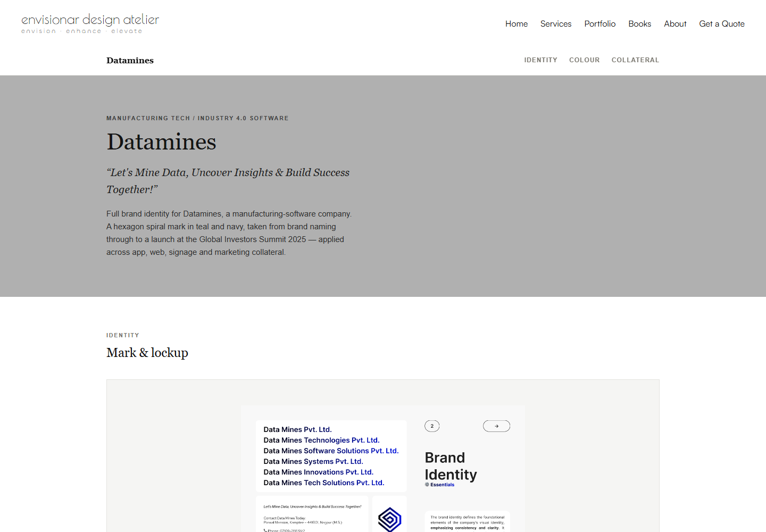Click Data Mines Software Solutions Pvt. Ltd. line

pos(331,451)
